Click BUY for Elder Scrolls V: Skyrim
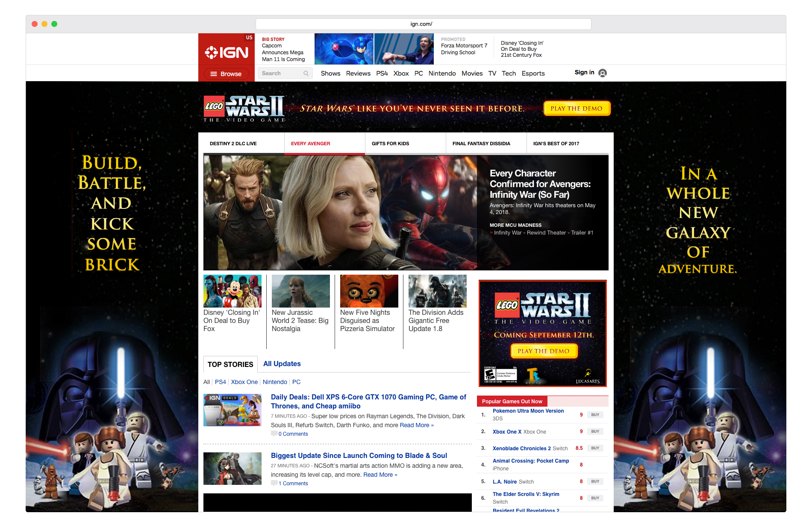This screenshot has height=522, width=812. pos(595,498)
